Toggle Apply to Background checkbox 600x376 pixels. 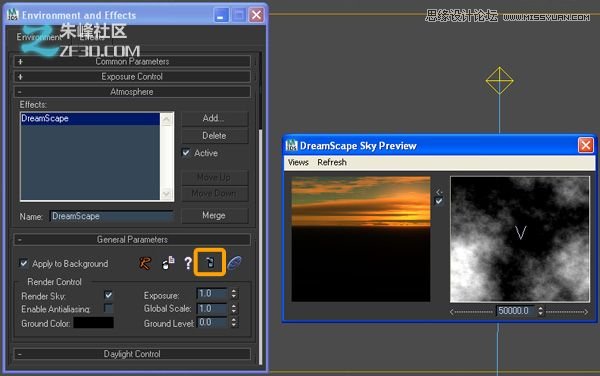pos(24,263)
